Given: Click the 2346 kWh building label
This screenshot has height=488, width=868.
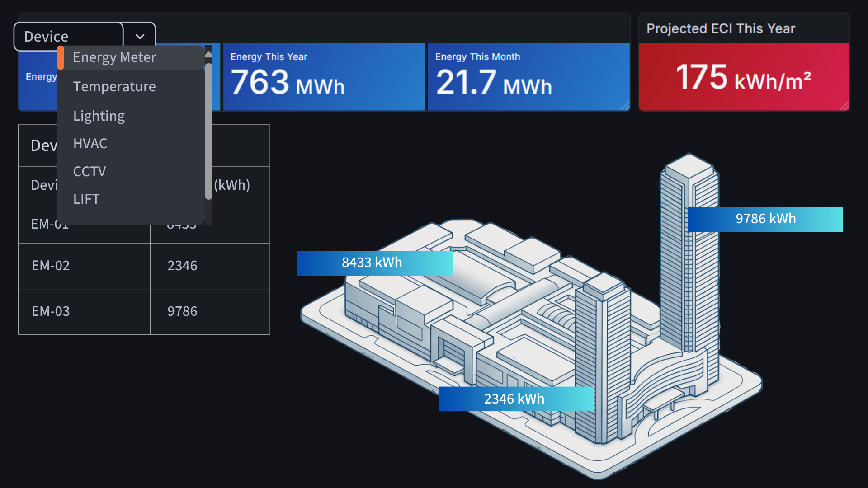Looking at the screenshot, I should pos(515,399).
